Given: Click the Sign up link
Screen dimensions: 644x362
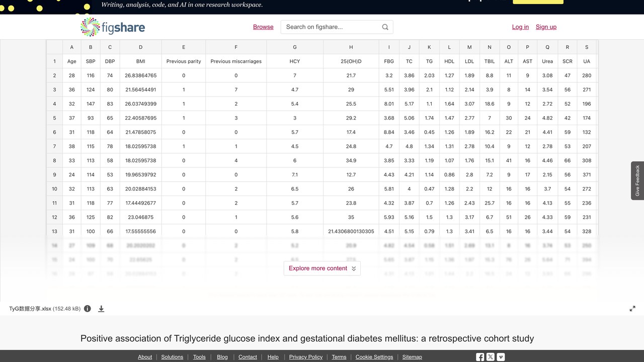Looking at the screenshot, I should (546, 27).
